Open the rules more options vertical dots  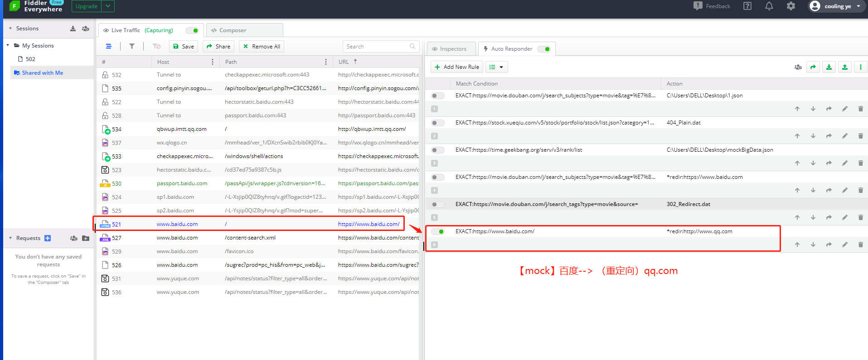(x=861, y=67)
